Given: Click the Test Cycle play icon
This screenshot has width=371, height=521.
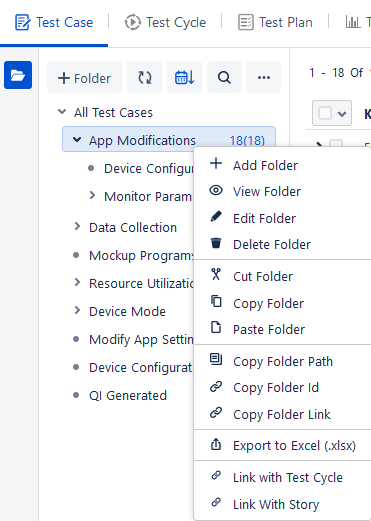Looking at the screenshot, I should (132, 23).
